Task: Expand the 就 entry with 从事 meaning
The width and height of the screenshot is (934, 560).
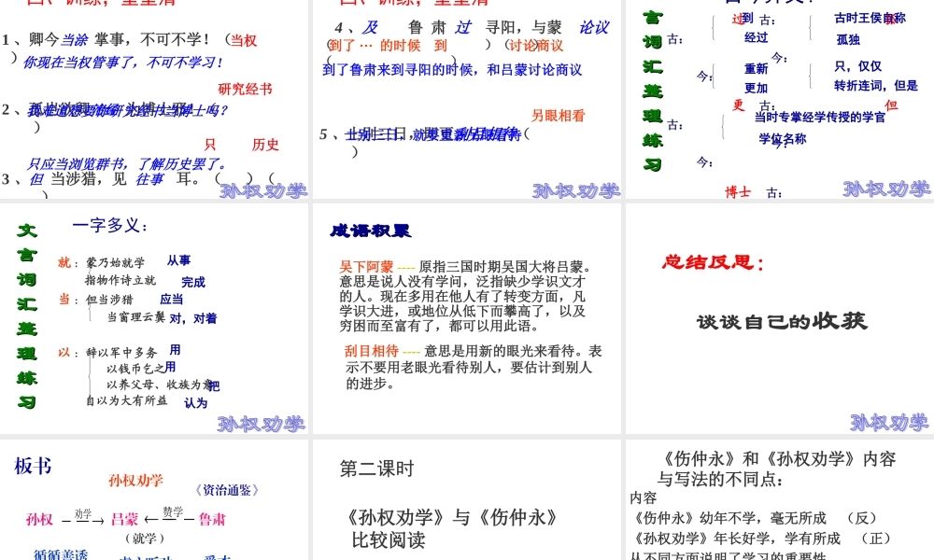Action: pos(64,259)
